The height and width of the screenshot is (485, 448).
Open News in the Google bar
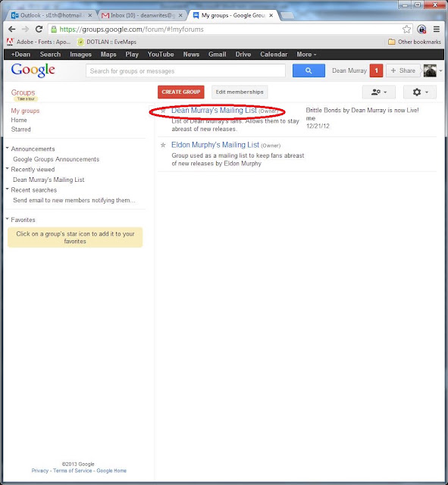pyautogui.click(x=191, y=55)
